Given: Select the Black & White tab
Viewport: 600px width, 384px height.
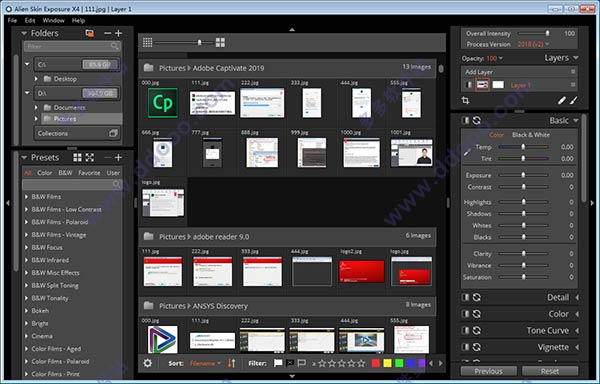Looking at the screenshot, I should [531, 135].
